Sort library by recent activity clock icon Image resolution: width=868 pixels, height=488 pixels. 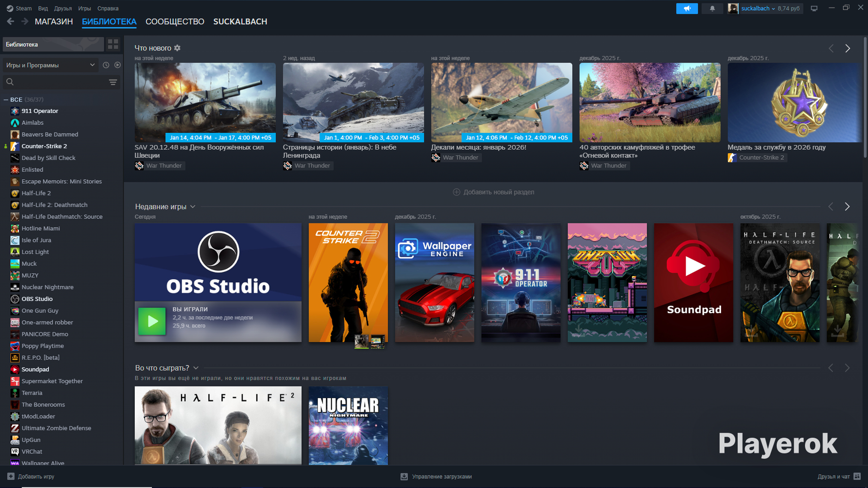pyautogui.click(x=106, y=65)
